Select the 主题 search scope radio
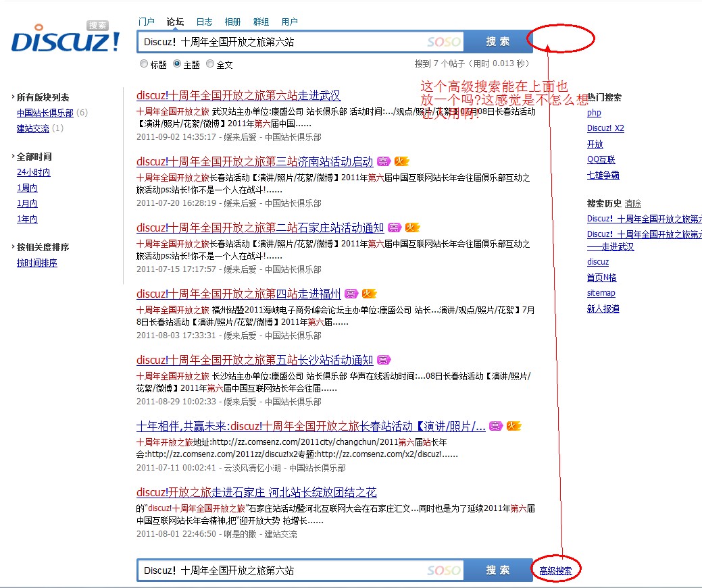Screen dimensions: 702x588 click(177, 64)
